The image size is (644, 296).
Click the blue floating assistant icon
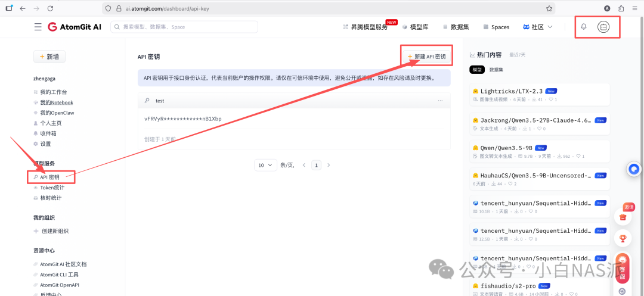[x=634, y=169]
